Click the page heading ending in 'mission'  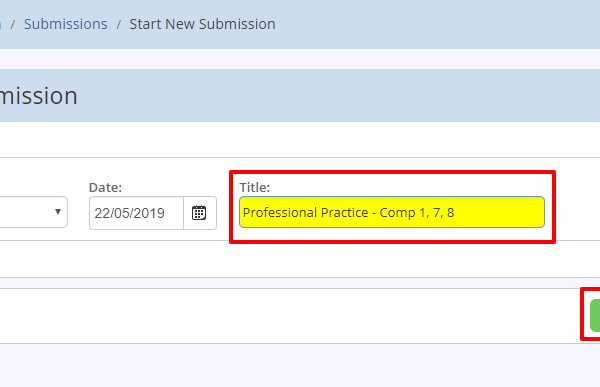(39, 96)
